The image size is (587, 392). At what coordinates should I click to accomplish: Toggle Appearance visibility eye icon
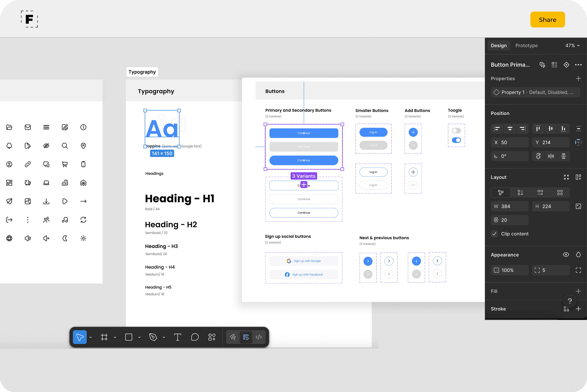click(x=566, y=255)
